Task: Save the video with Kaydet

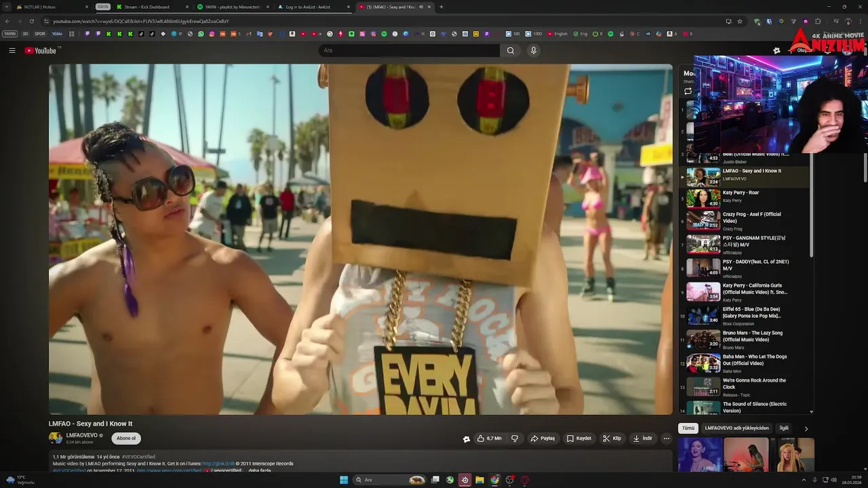Action: pyautogui.click(x=579, y=439)
